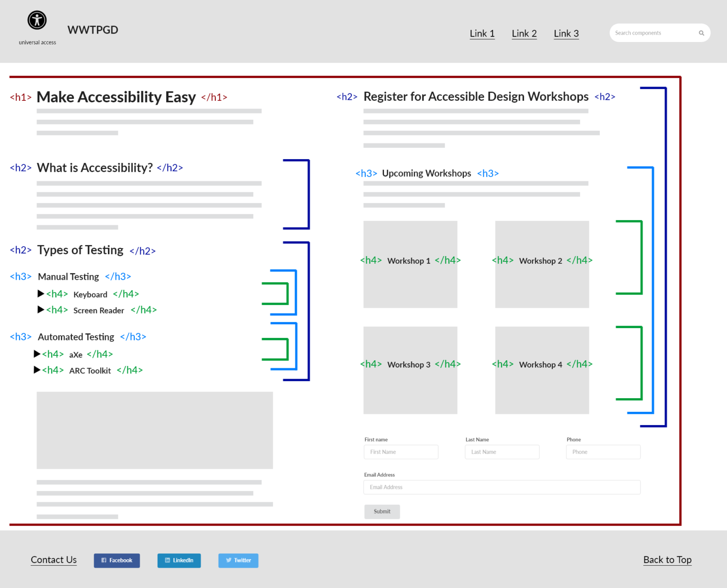Expand the Keyboard h4 disclosure triangle
This screenshot has width=727, height=588.
click(41, 294)
